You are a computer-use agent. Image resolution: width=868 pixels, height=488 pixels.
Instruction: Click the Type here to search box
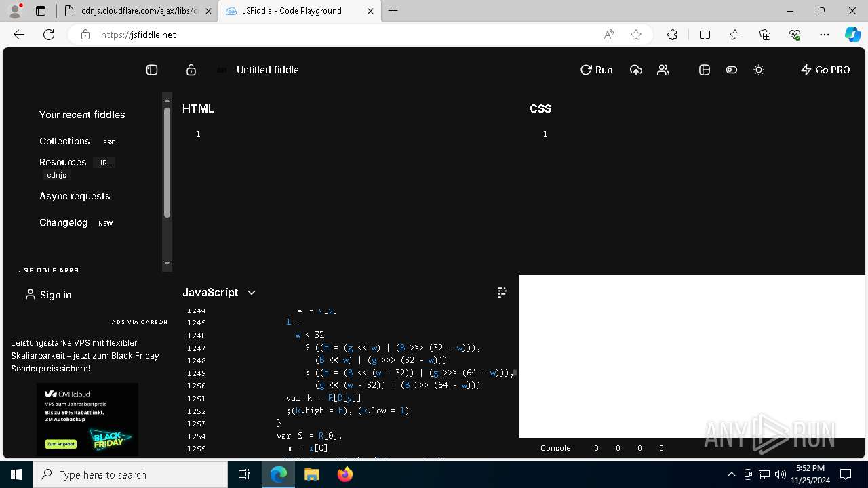[x=130, y=474]
